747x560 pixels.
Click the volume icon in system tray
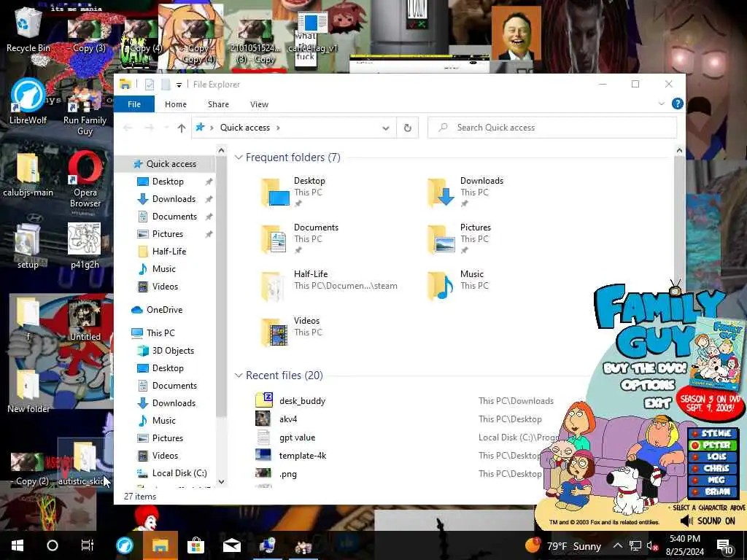(x=652, y=545)
